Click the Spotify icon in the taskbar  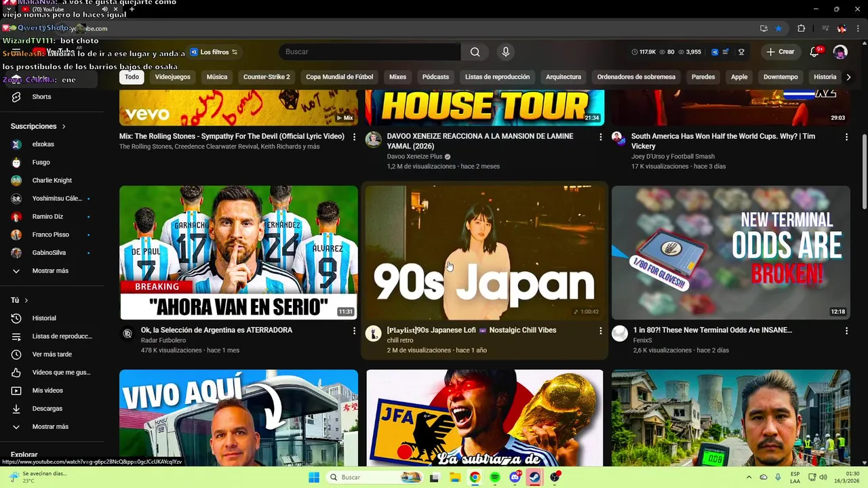tap(495, 477)
